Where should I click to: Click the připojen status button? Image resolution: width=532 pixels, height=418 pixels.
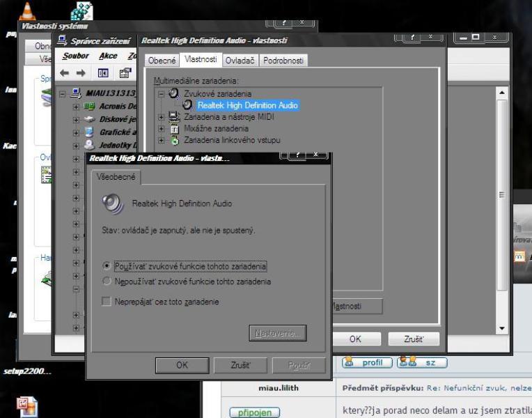tap(255, 412)
